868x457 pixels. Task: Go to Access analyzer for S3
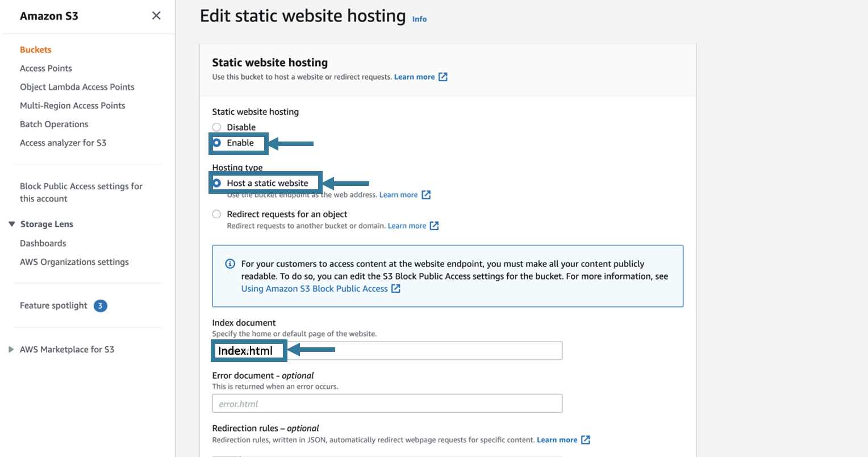click(x=62, y=143)
